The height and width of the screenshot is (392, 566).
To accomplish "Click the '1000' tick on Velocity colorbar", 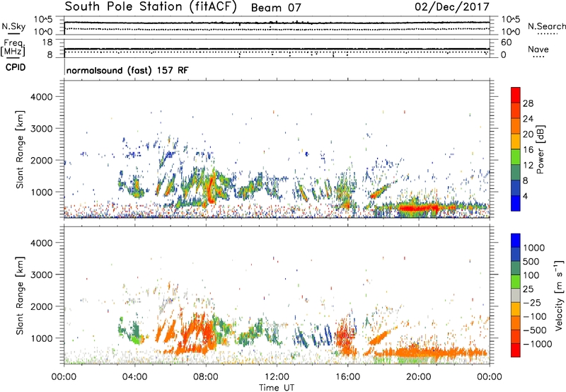I will [533, 248].
